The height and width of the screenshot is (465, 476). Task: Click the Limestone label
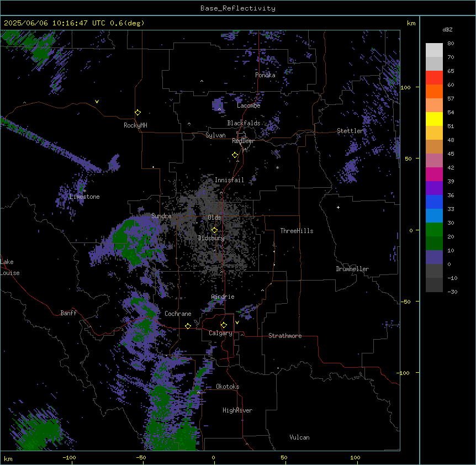click(84, 197)
